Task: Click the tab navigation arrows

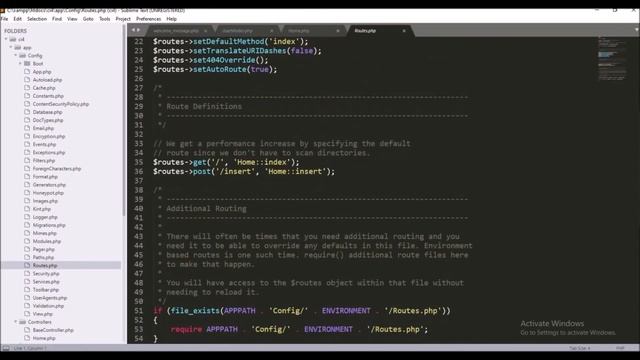Action: pyautogui.click(x=136, y=30)
